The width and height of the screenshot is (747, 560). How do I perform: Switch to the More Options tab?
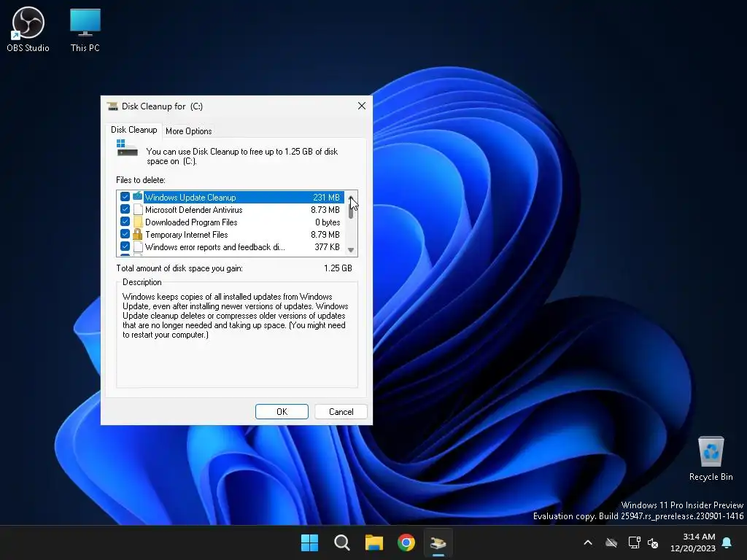pyautogui.click(x=189, y=131)
